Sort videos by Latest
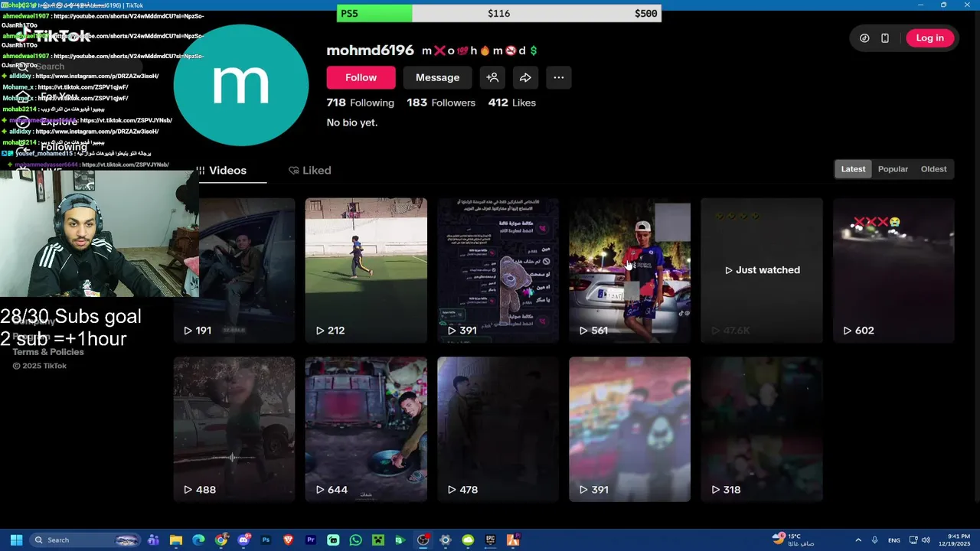This screenshot has height=551, width=980. tap(853, 169)
